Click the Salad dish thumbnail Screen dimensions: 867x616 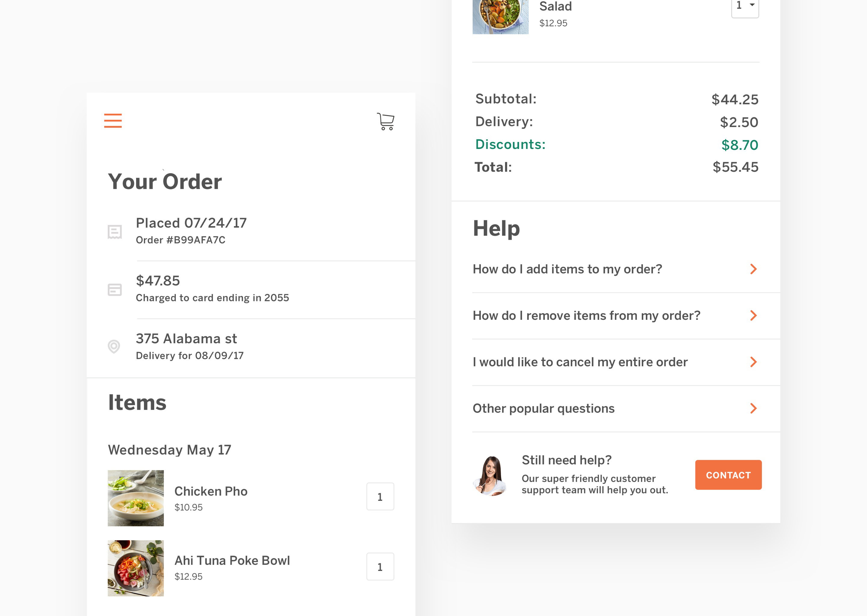coord(500,17)
